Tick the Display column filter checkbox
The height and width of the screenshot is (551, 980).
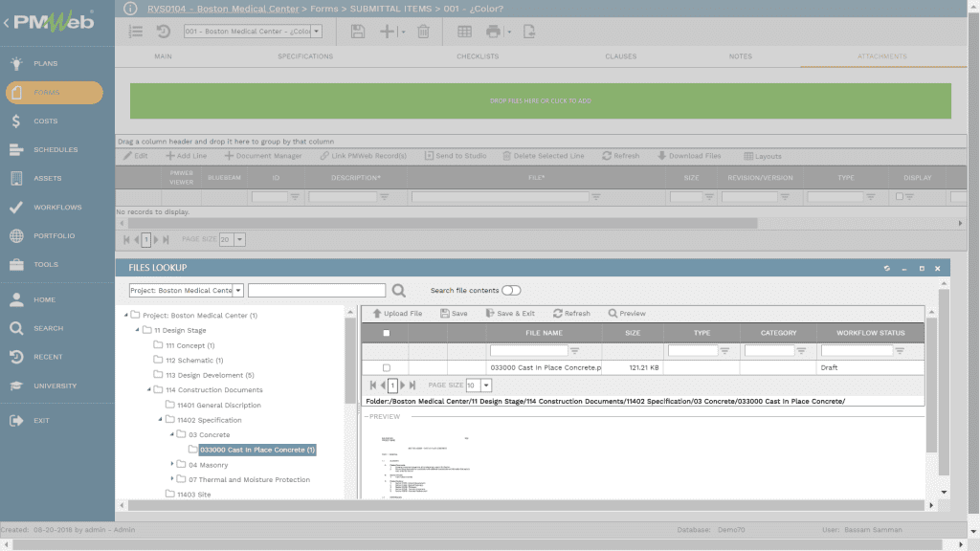pos(900,196)
